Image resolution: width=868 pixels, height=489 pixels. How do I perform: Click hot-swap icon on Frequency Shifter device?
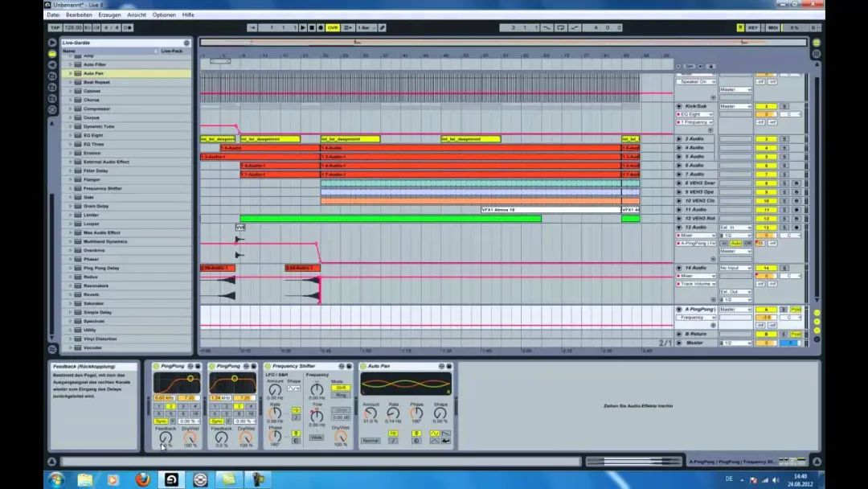click(342, 366)
